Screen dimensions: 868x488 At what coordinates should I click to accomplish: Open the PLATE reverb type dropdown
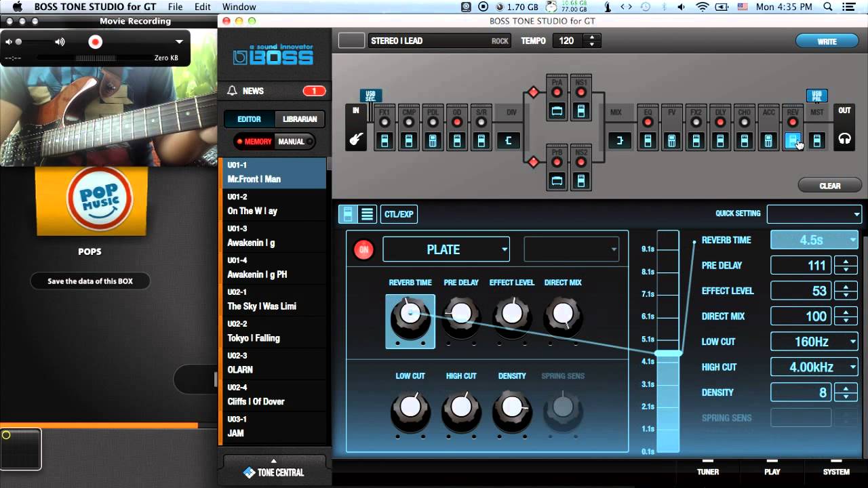point(446,249)
